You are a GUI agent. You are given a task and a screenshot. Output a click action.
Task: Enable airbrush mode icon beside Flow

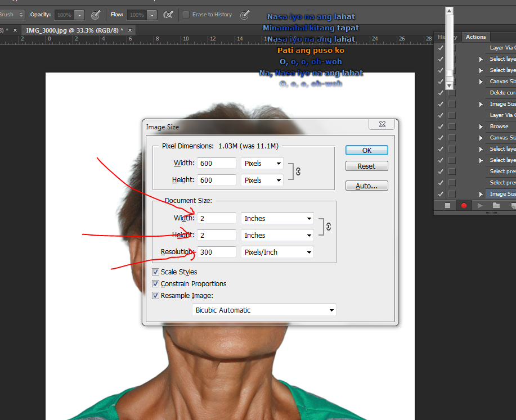pyautogui.click(x=168, y=15)
